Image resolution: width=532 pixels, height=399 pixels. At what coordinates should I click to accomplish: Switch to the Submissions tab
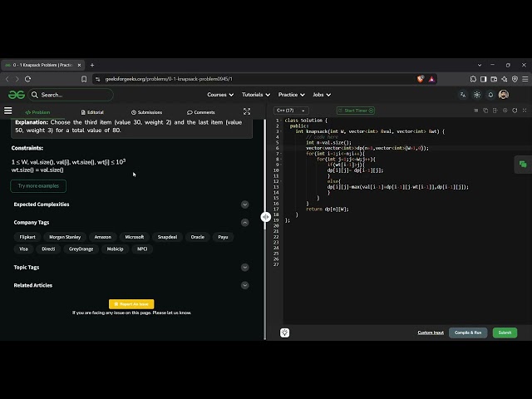click(x=146, y=112)
